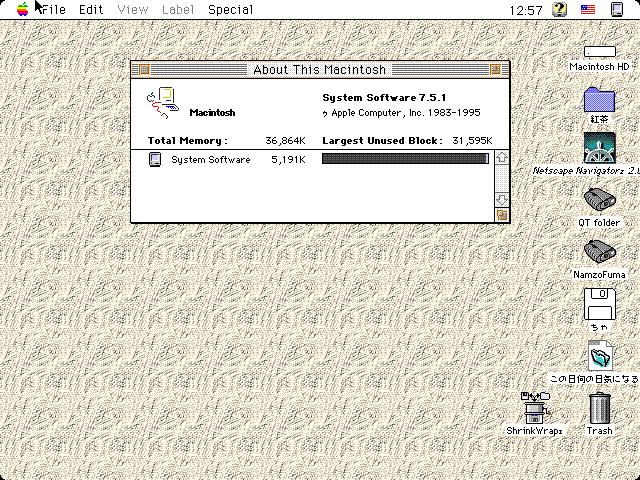Click the 5,191K value
The image size is (640, 480).
point(288,160)
